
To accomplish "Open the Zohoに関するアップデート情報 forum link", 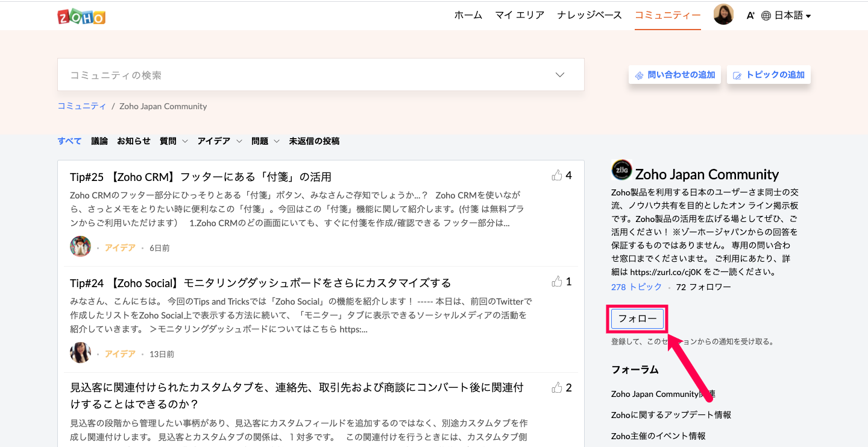I will pyautogui.click(x=671, y=415).
